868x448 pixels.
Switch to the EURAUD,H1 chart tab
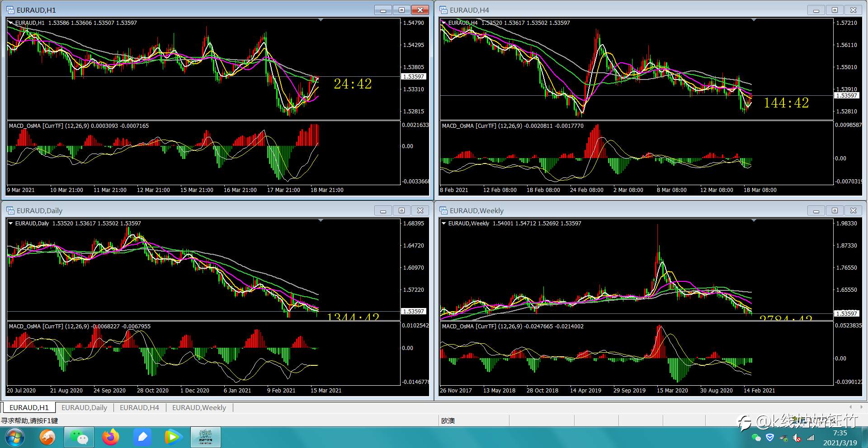(29, 407)
